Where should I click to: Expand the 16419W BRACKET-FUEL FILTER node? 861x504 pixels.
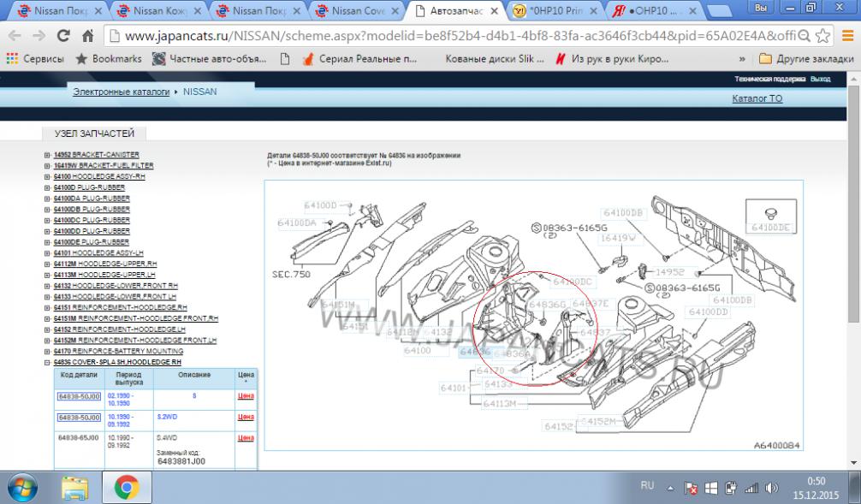click(47, 166)
